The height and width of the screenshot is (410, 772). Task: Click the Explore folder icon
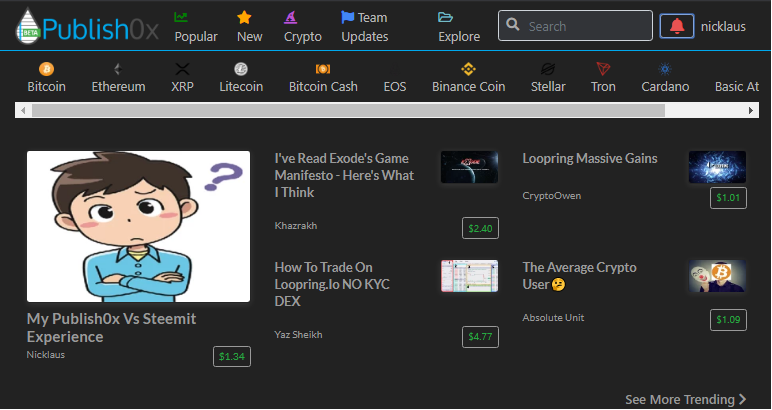(x=445, y=17)
